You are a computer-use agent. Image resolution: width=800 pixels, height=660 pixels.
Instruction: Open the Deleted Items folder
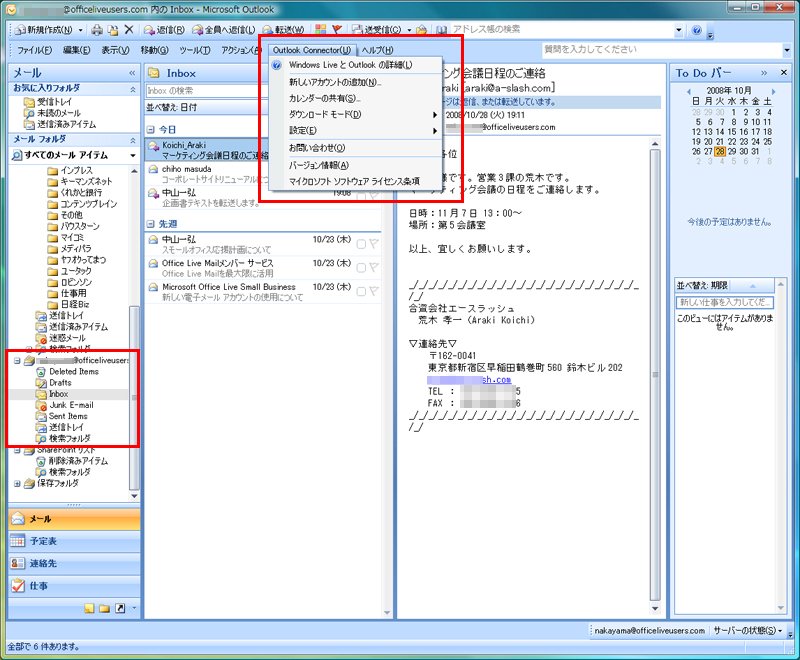coord(73,371)
